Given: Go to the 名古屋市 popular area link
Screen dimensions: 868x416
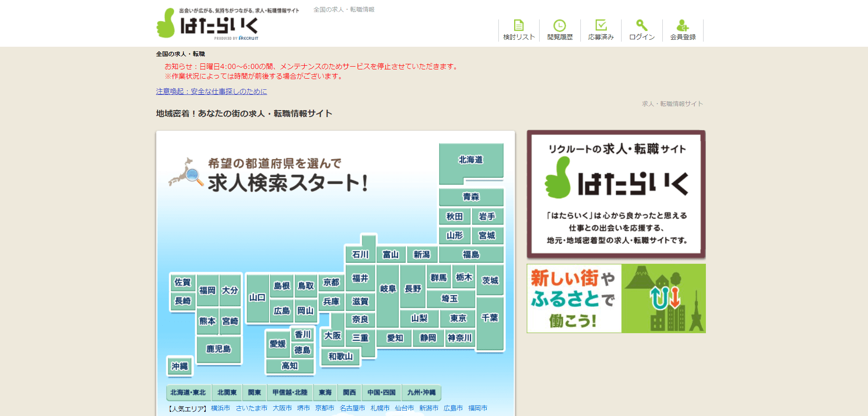Looking at the screenshot, I should click(352, 408).
